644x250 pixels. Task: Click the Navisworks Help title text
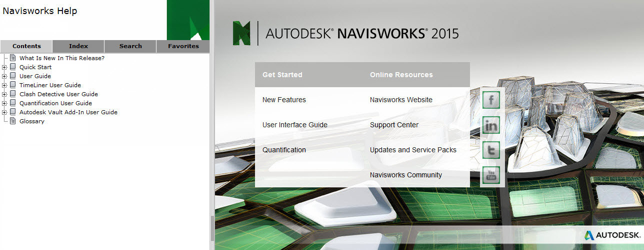(x=40, y=11)
